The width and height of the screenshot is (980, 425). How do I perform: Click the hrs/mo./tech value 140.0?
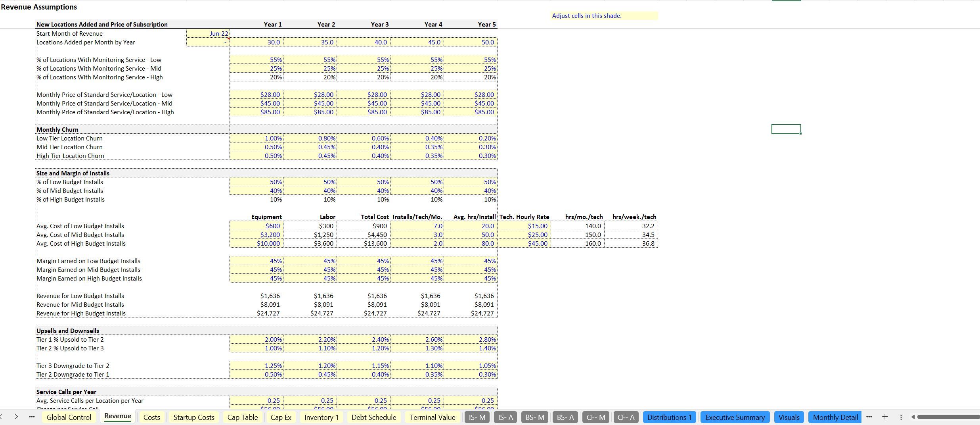click(x=578, y=226)
